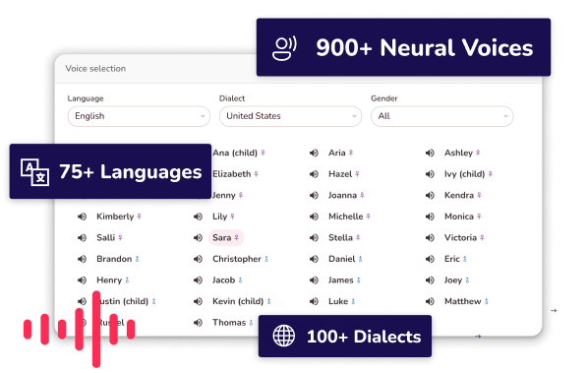Choose the Ashley voice name
The image size is (588, 373).
coord(458,153)
